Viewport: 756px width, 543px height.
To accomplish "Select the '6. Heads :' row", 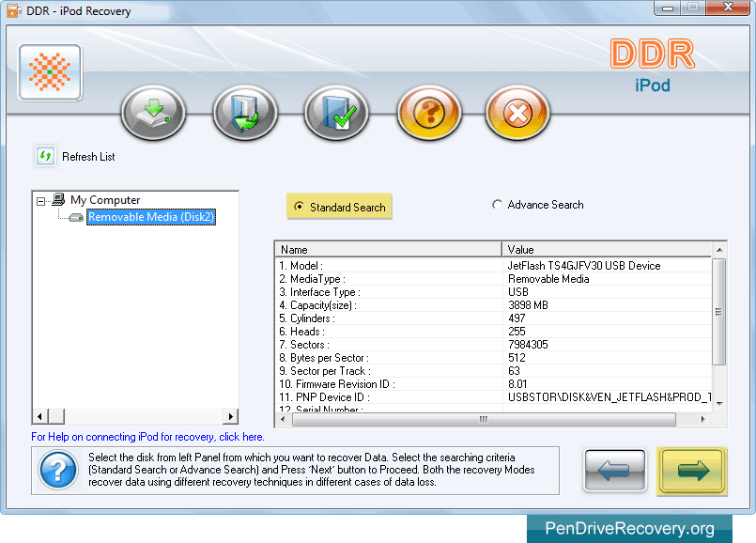I will coord(493,332).
